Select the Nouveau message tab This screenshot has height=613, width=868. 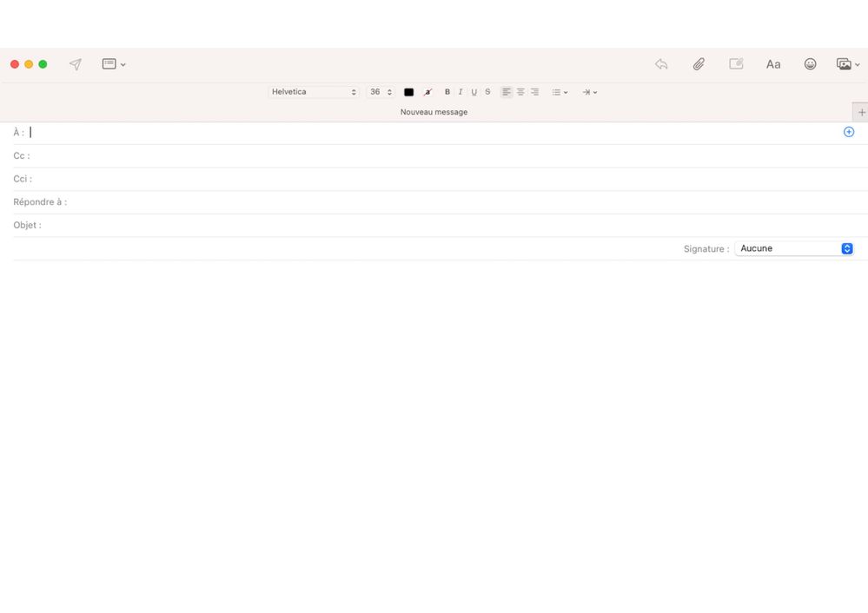pos(434,112)
